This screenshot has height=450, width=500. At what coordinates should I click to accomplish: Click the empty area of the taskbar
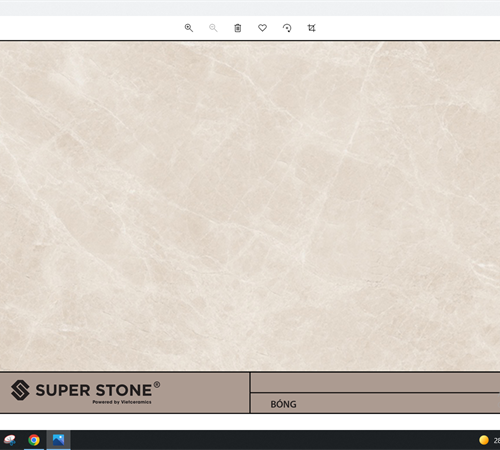(x=273, y=440)
